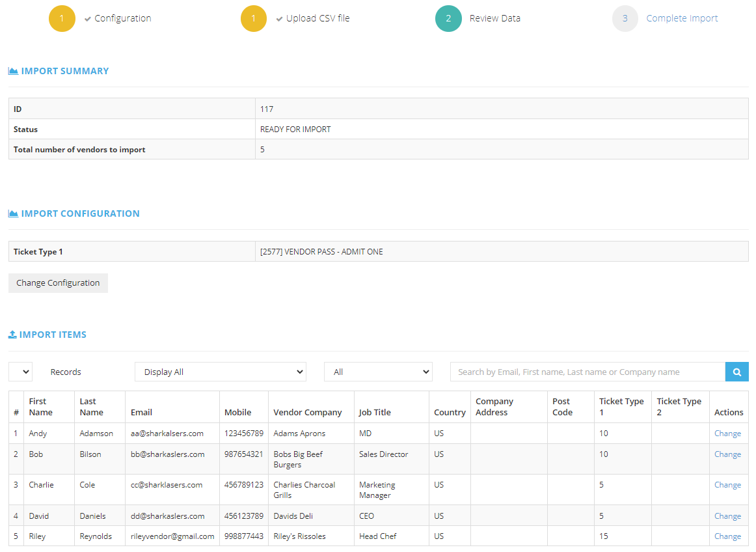Open the Display All dropdown
This screenshot has width=756, height=552.
click(x=221, y=372)
